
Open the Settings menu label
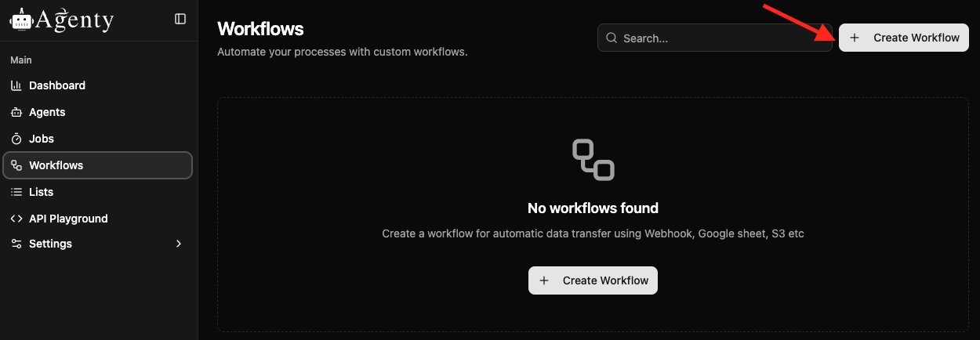50,244
